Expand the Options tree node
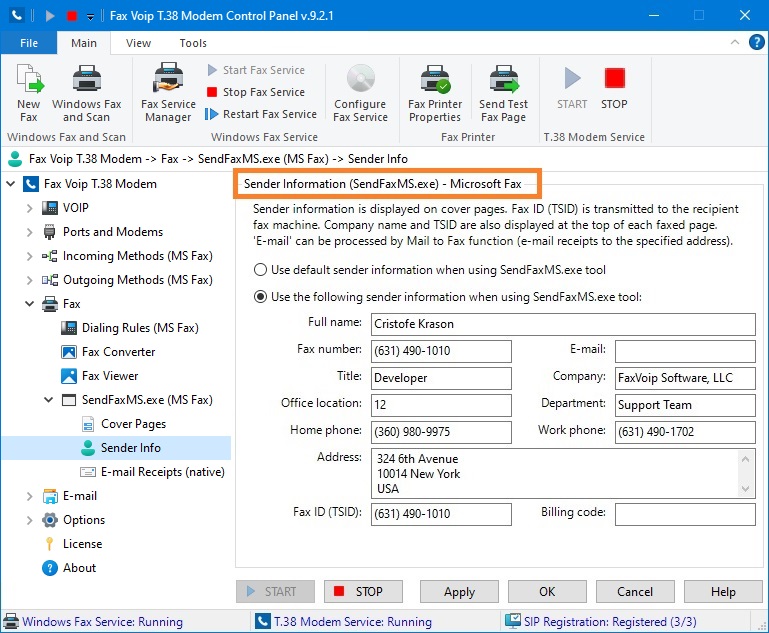 tap(29, 520)
